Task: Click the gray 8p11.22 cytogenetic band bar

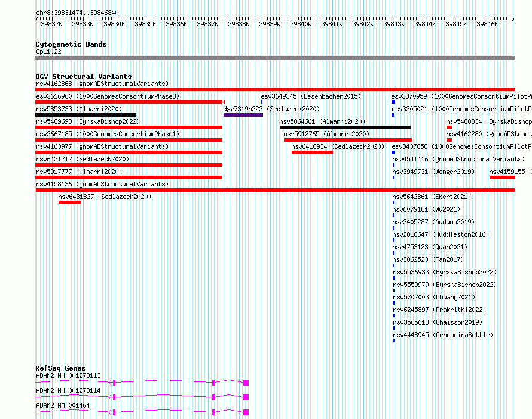Action: [x=275, y=58]
